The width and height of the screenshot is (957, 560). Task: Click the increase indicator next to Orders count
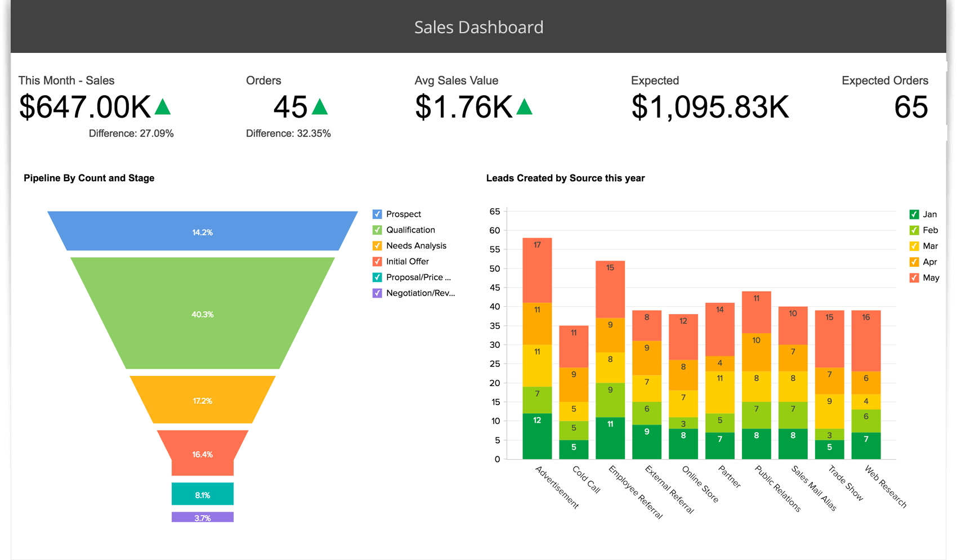tap(320, 106)
